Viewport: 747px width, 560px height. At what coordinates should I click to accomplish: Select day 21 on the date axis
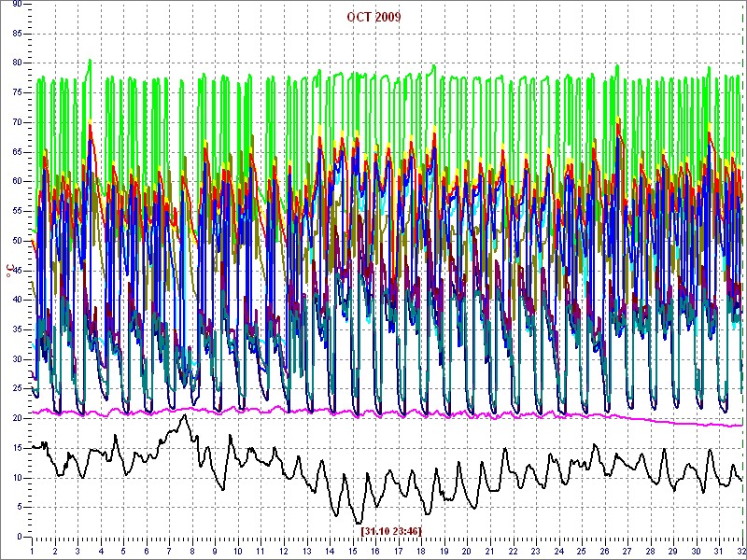click(489, 551)
